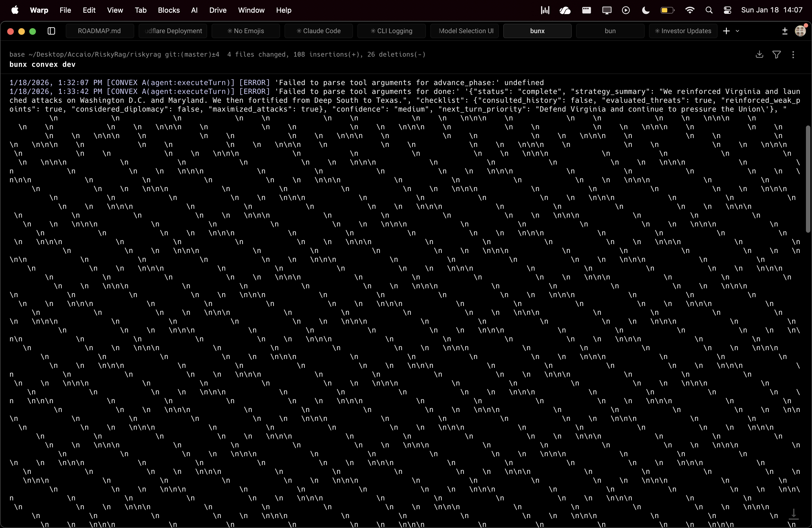The width and height of the screenshot is (812, 528).
Task: Open the user avatar profile menu
Action: [x=800, y=31]
